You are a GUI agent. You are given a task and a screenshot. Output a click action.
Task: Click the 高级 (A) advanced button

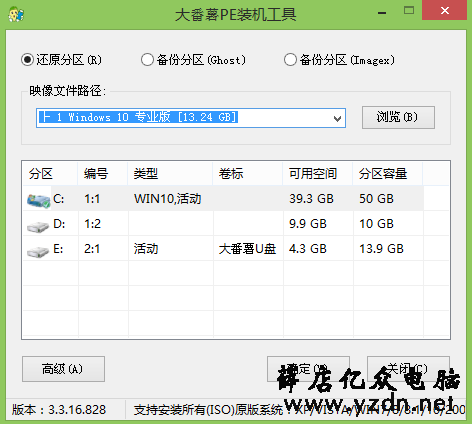coord(63,369)
